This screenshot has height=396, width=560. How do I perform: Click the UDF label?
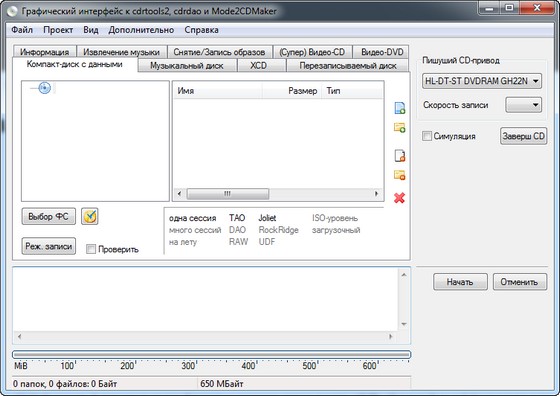267,242
